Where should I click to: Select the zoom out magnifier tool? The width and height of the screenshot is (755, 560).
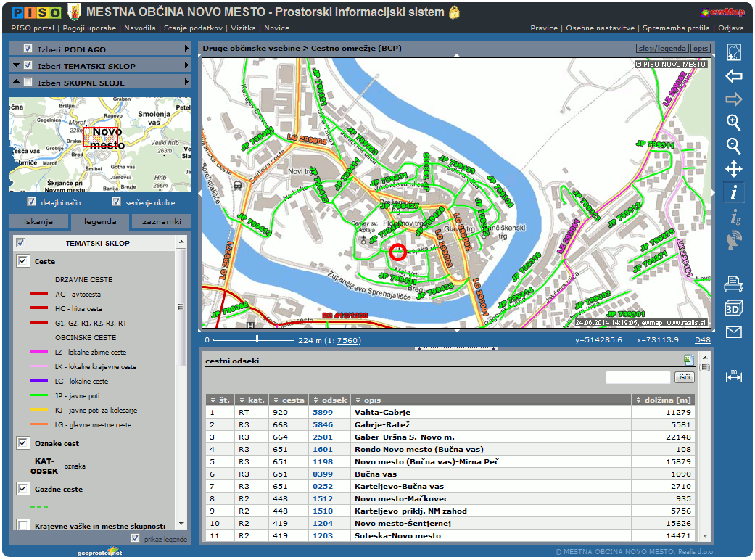[x=734, y=146]
